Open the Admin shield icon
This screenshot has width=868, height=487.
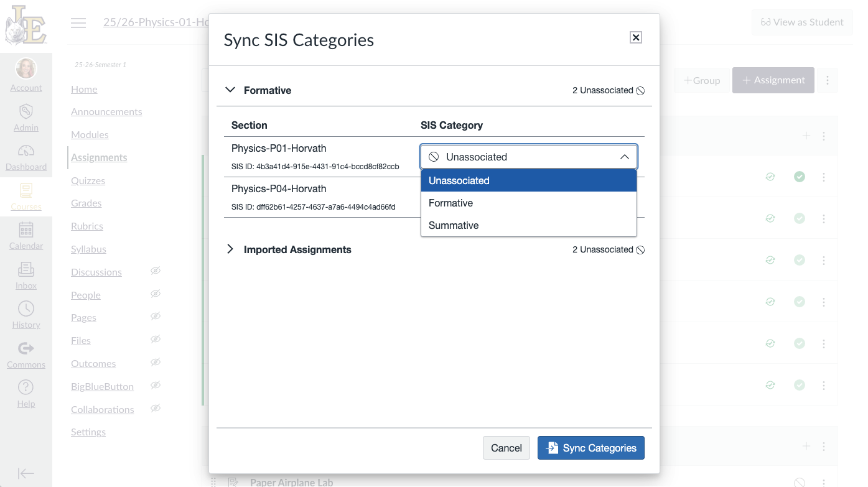(x=26, y=112)
